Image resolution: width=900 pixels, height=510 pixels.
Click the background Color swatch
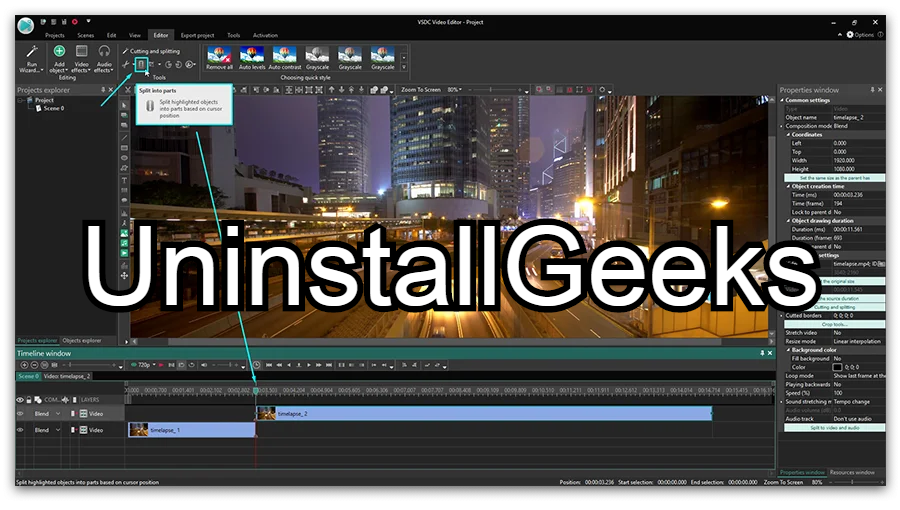click(x=837, y=367)
